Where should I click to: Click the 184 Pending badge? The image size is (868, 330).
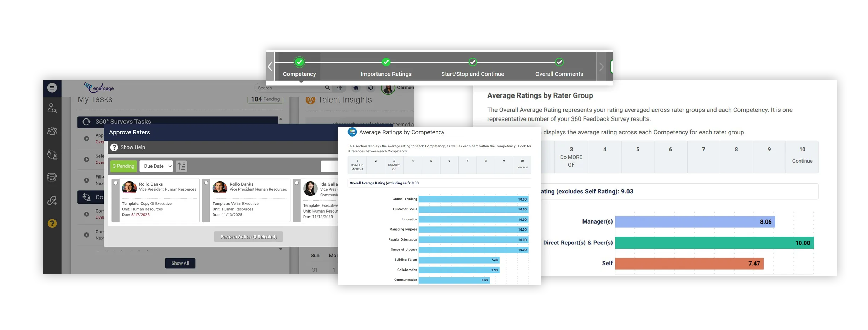(265, 99)
